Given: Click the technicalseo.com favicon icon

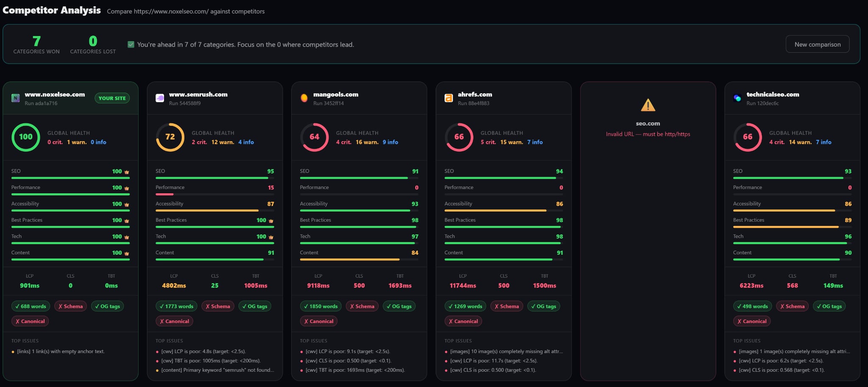Looking at the screenshot, I should 737,98.
